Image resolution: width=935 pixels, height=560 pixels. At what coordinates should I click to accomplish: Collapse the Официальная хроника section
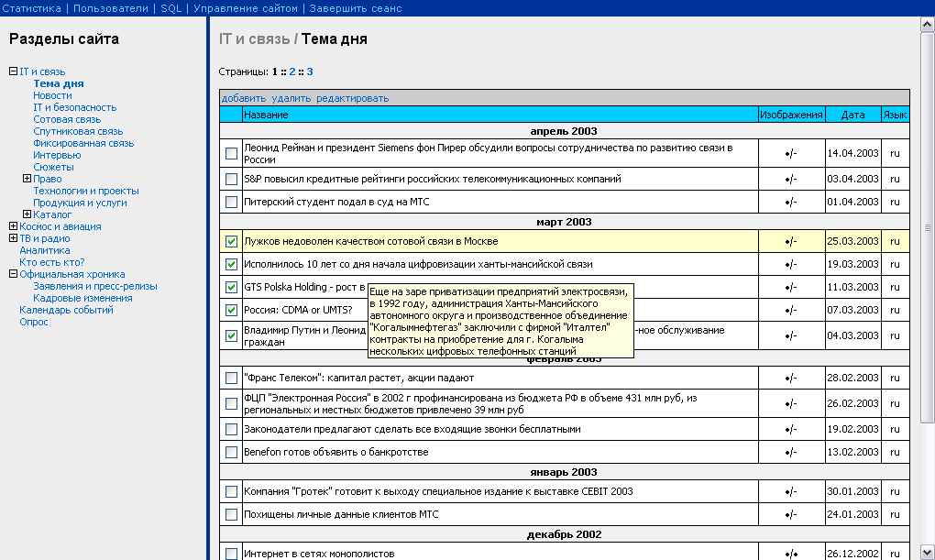pyautogui.click(x=13, y=274)
